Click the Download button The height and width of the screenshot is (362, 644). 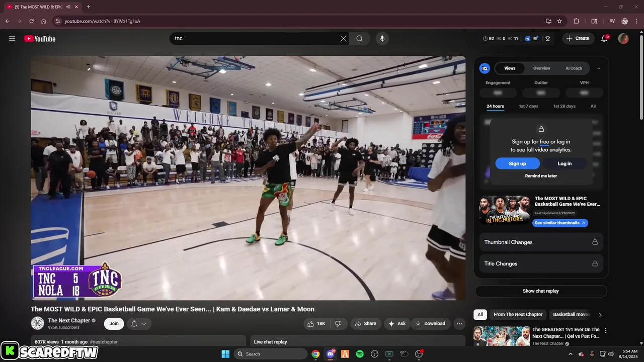pos(431,324)
